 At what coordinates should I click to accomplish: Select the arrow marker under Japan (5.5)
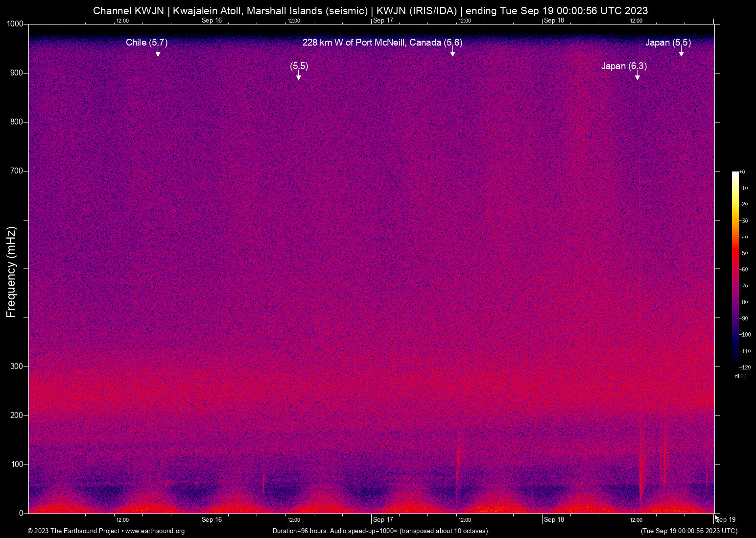coord(681,53)
